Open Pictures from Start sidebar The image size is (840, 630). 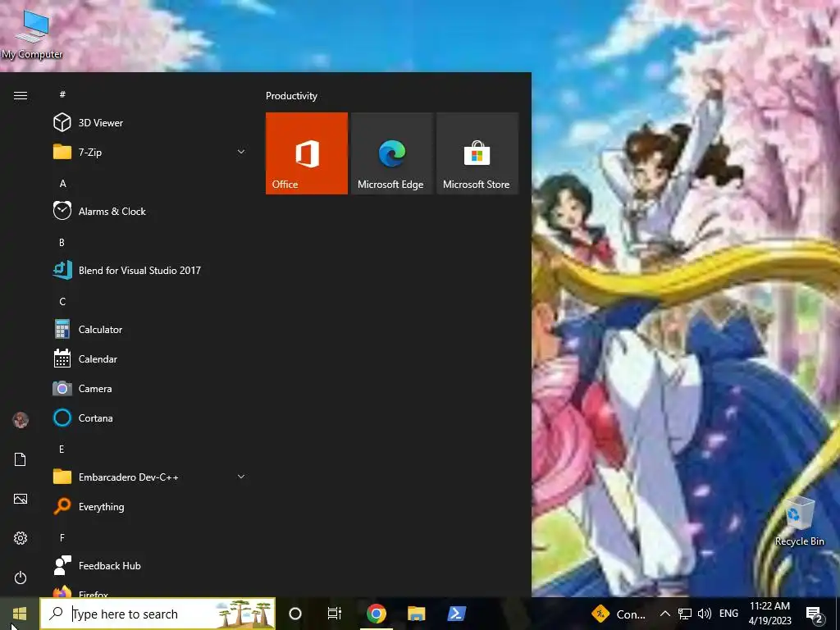(x=21, y=499)
